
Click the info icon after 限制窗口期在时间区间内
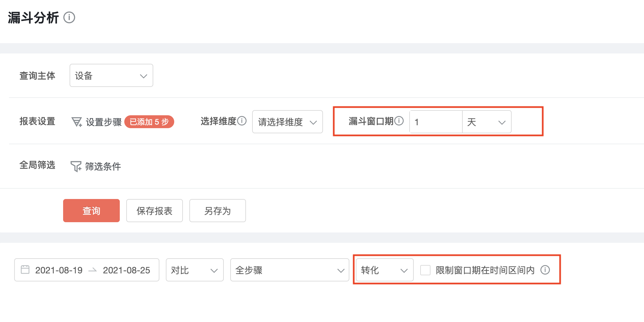[x=545, y=270]
